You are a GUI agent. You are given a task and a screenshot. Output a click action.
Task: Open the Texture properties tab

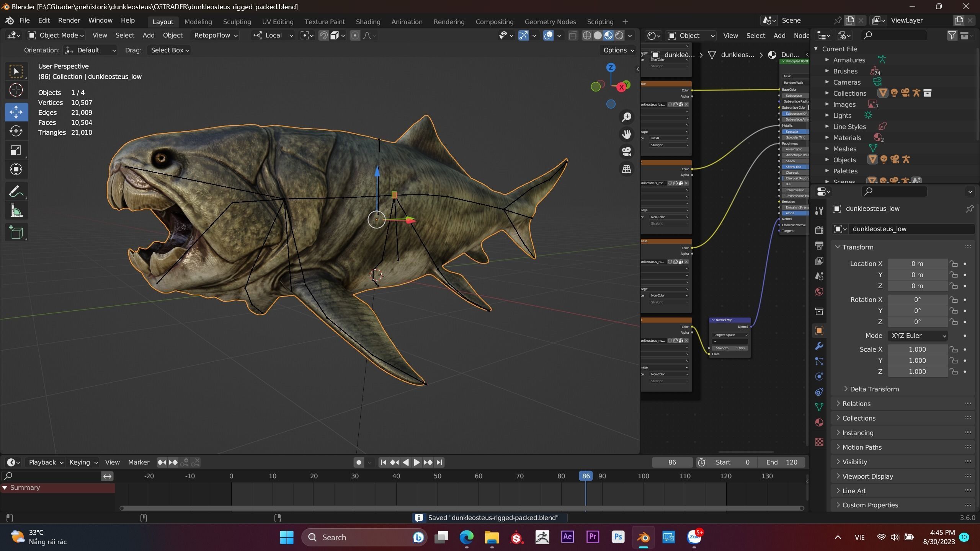[819, 442]
